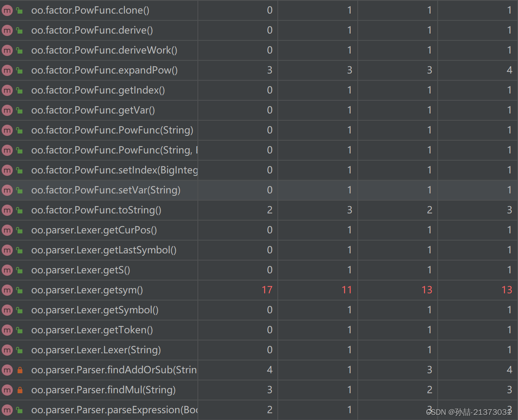Viewport: 518px width, 420px height.
Task: Click method icon for PowFunc.PowFunc(String)
Action: click(x=7, y=130)
